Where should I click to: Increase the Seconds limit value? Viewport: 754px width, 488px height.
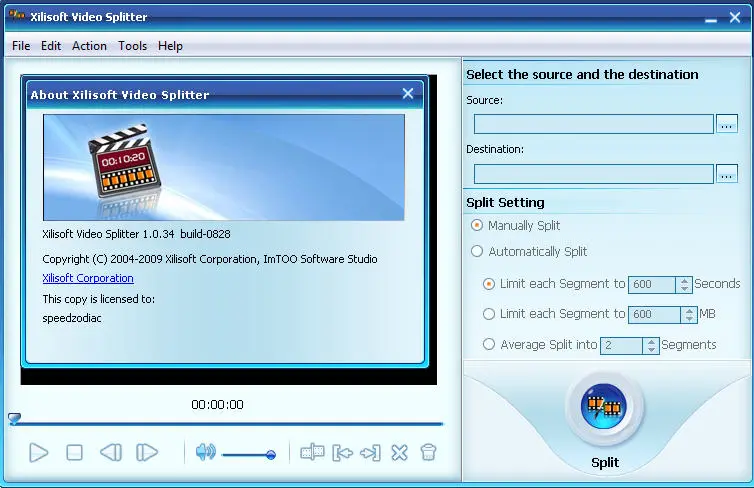[684, 280]
